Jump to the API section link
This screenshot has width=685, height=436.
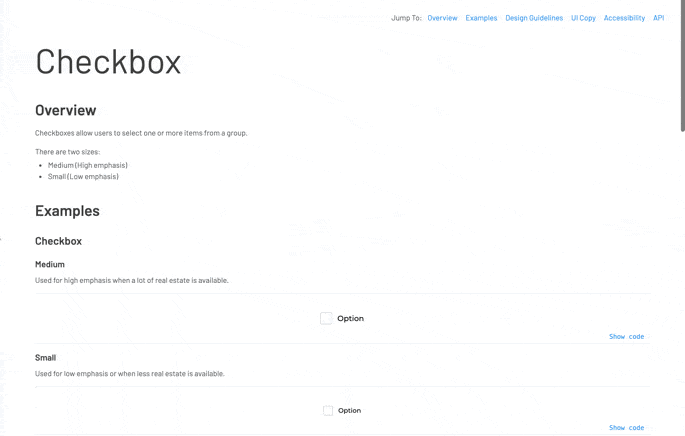[658, 18]
